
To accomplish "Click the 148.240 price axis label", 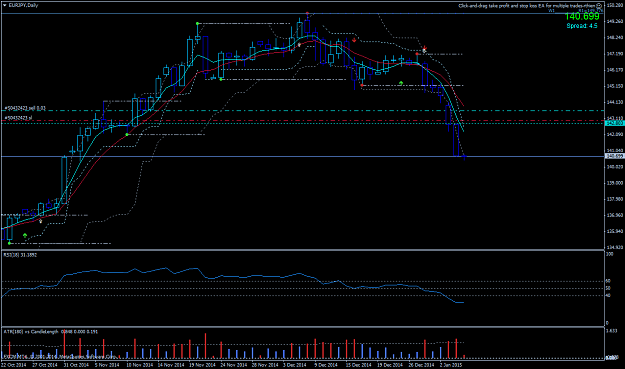I will click(x=615, y=38).
